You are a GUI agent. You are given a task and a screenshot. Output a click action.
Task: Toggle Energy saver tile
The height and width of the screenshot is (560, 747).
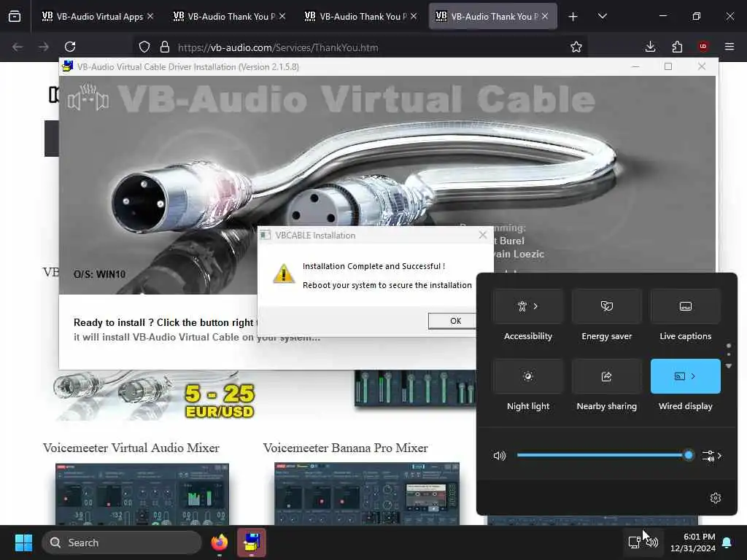point(606,306)
